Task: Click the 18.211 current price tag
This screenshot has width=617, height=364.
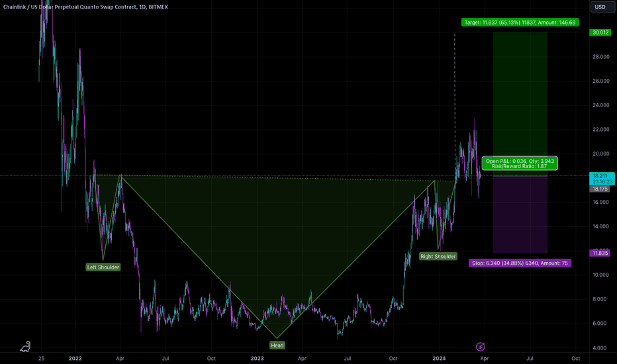Action: [601, 179]
